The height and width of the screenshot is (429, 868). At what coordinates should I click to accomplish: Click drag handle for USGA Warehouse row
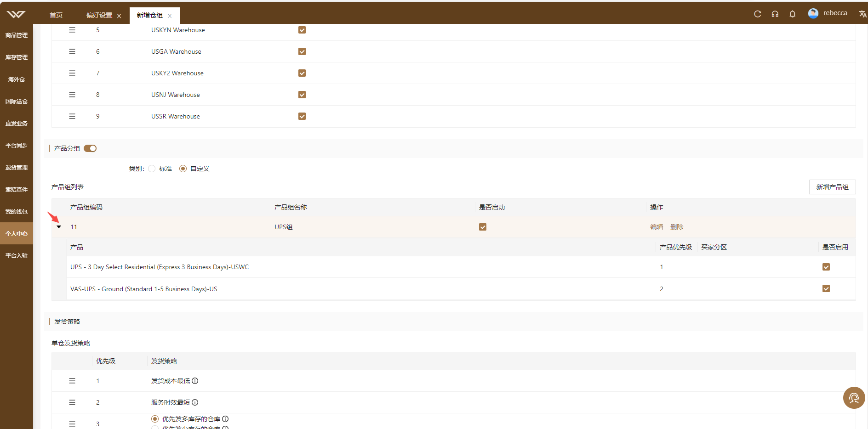(72, 51)
